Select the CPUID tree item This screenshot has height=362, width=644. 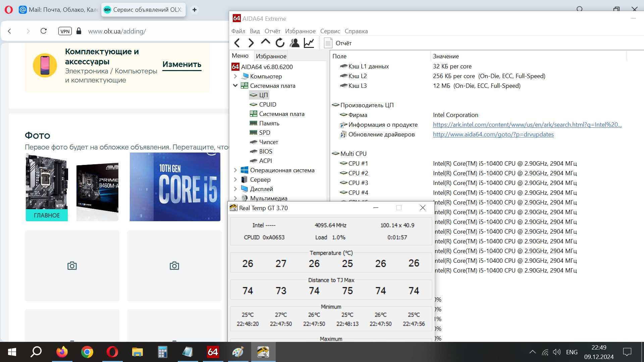click(x=263, y=104)
